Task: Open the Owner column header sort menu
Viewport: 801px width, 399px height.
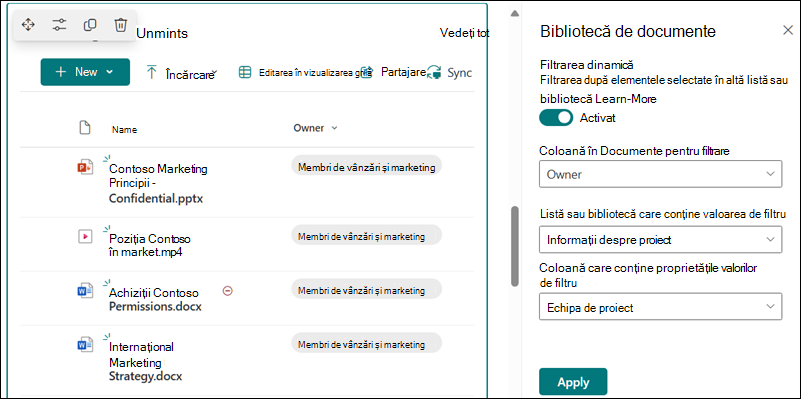Action: (x=335, y=128)
